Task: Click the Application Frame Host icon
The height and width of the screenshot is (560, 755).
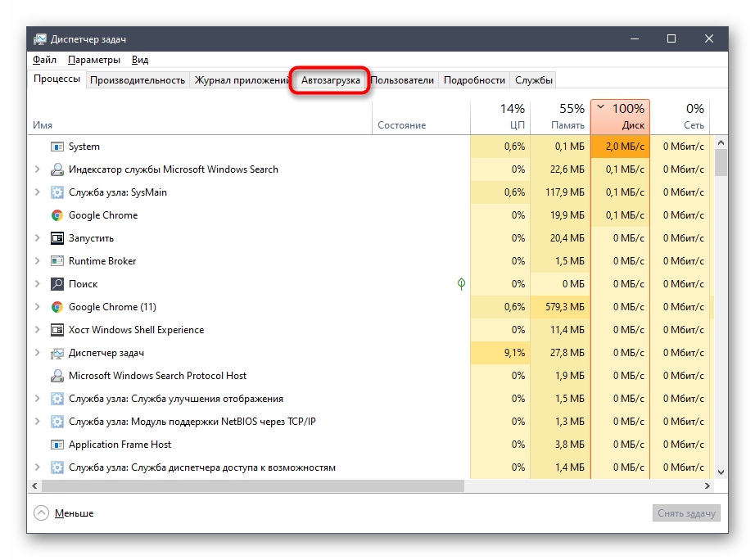Action: (x=57, y=445)
